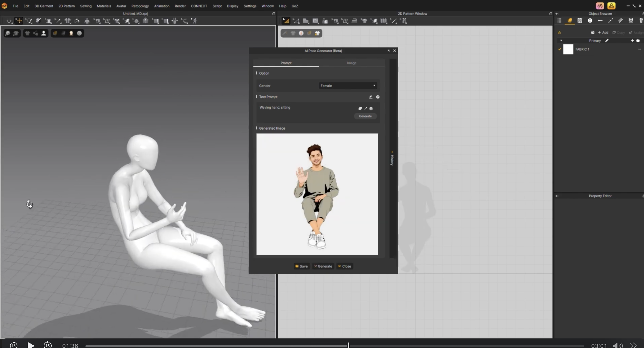Click the white FABRIC 1 color swatch

coord(568,49)
